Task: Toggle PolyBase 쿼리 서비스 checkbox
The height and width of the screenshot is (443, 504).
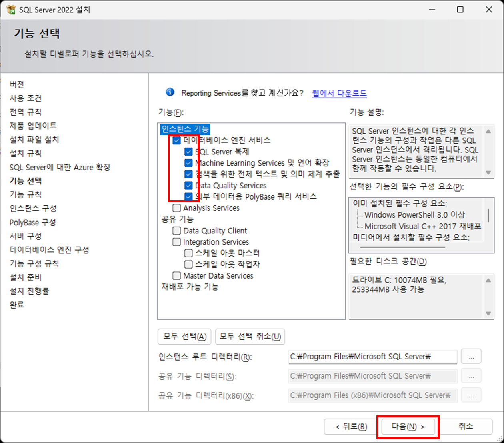Action: pos(188,196)
